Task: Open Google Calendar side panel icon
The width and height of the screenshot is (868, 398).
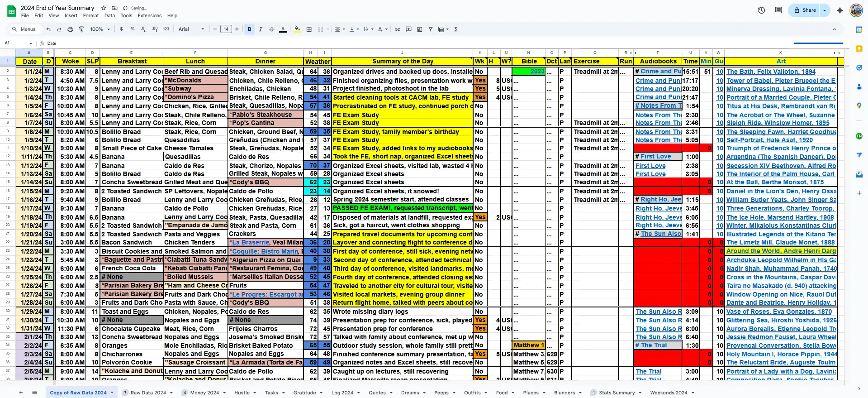Action: tap(859, 29)
